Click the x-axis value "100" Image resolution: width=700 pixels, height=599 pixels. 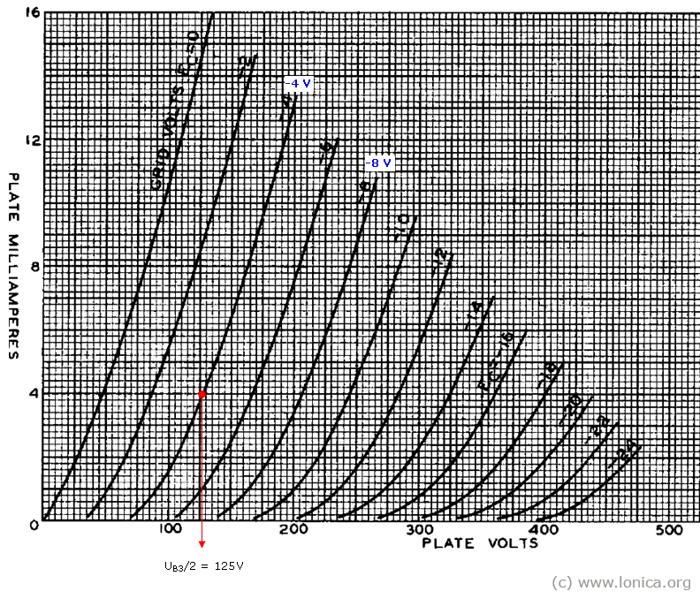coord(170,528)
